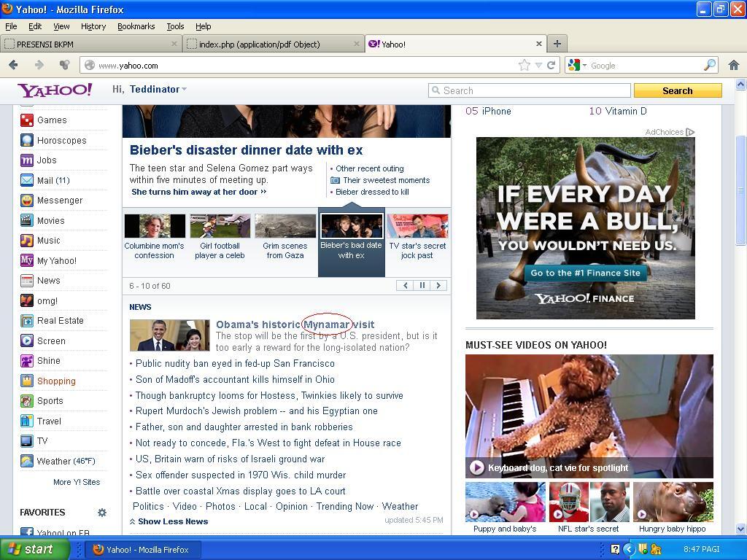Click the Weather sidebar icon
Image resolution: width=747 pixels, height=560 pixels.
(x=27, y=461)
